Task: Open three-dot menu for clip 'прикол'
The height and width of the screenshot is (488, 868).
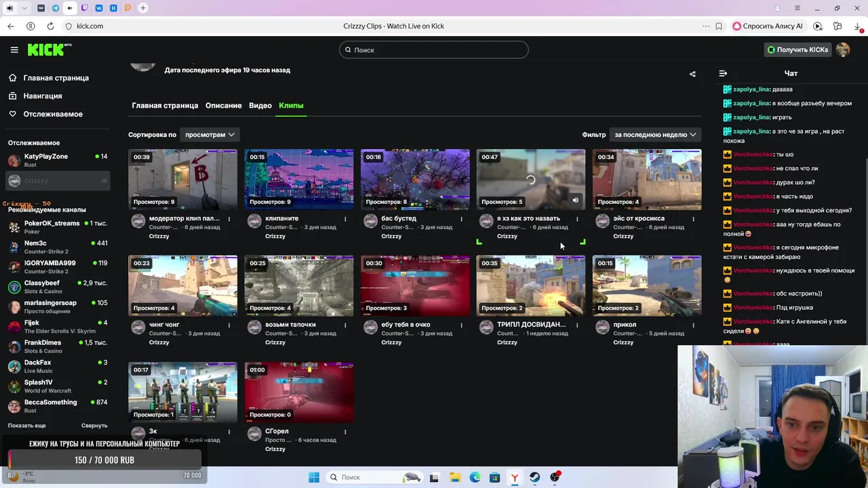Action: tap(693, 325)
